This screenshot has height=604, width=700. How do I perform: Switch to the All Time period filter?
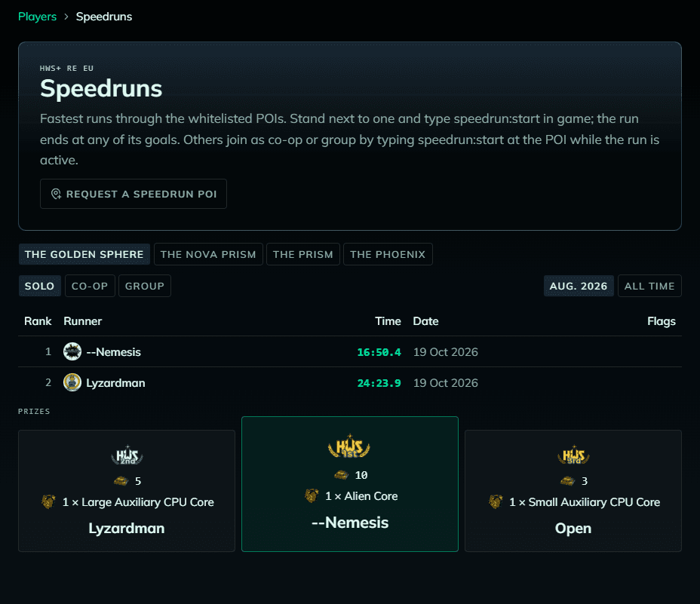649,286
